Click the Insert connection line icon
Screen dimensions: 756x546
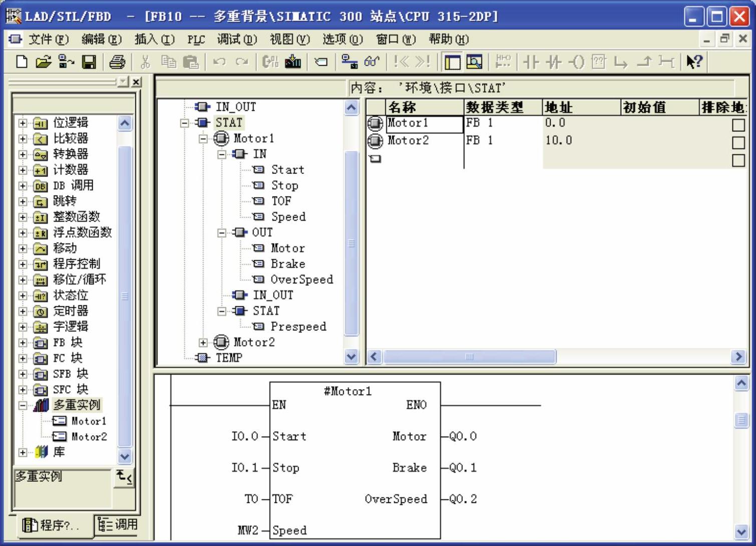coord(666,62)
